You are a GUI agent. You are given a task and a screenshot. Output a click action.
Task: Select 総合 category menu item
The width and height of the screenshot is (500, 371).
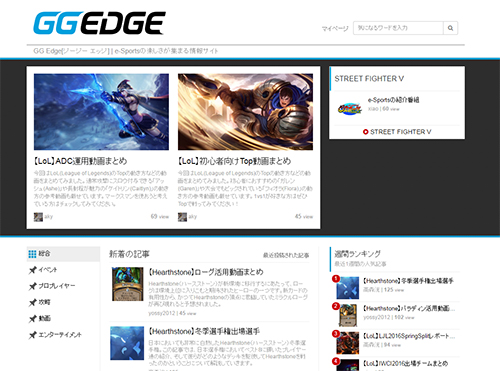coord(63,254)
